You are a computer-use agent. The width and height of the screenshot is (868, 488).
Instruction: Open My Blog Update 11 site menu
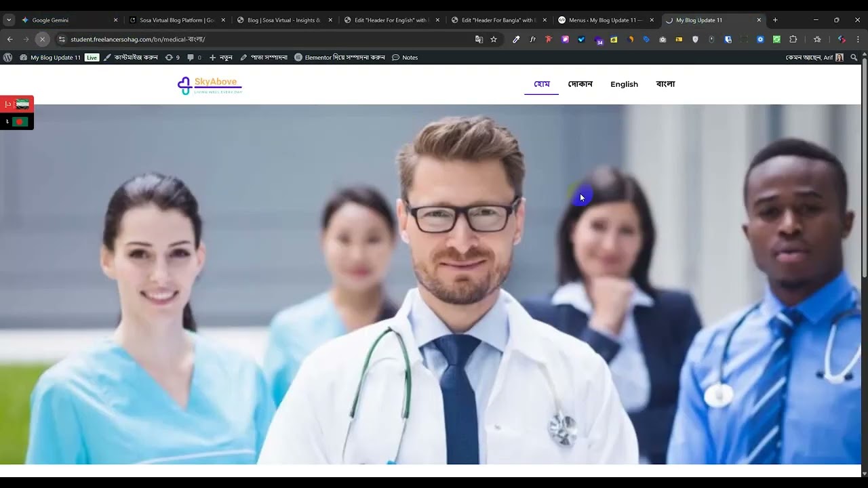point(50,58)
